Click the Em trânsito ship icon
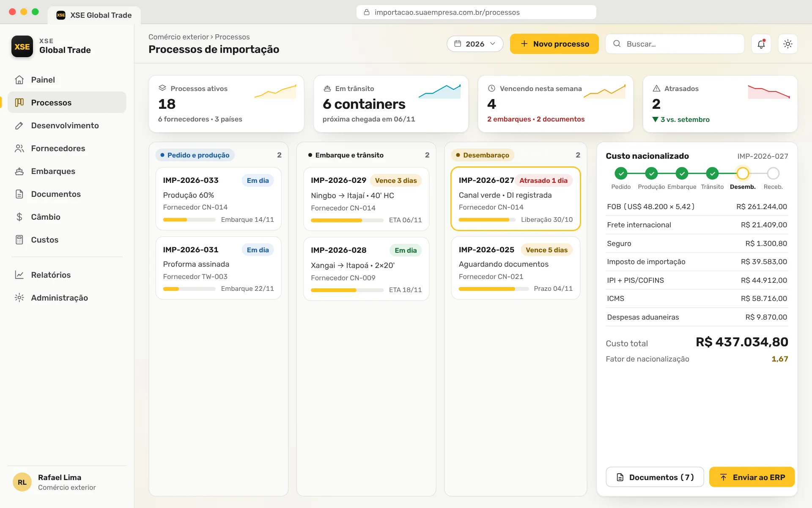 (x=327, y=88)
